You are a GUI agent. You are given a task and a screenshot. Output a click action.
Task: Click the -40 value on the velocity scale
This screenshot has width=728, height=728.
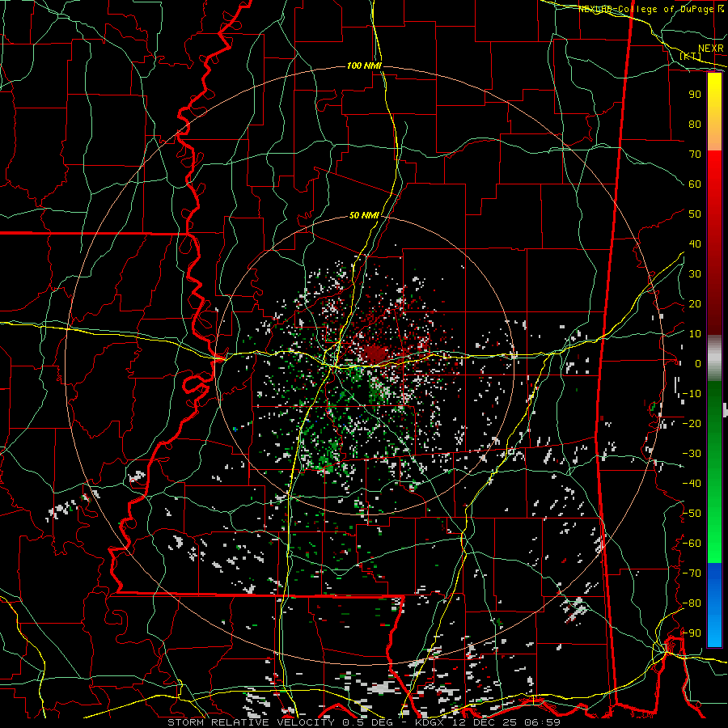692,484
